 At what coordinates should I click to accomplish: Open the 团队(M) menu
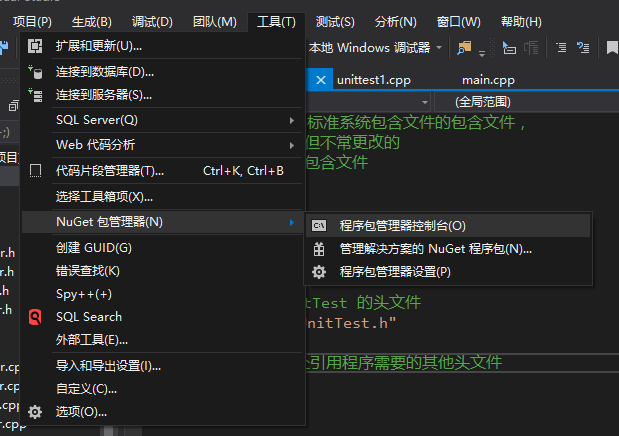coord(214,22)
